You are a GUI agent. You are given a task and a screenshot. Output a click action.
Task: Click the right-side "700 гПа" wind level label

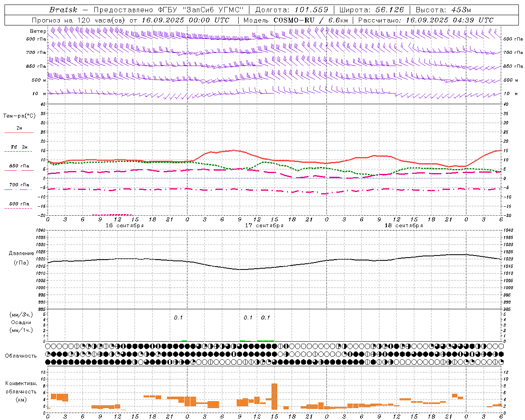[x=513, y=52]
